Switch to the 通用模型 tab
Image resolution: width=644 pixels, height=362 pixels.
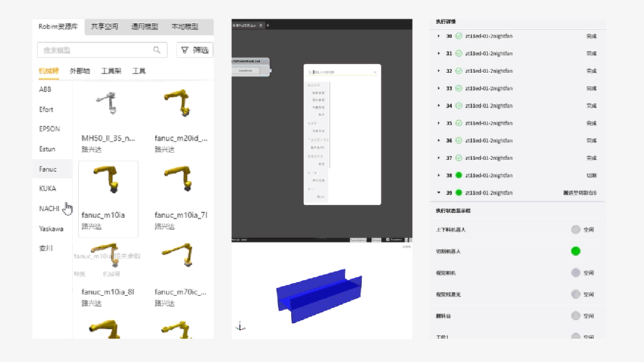coord(144,26)
